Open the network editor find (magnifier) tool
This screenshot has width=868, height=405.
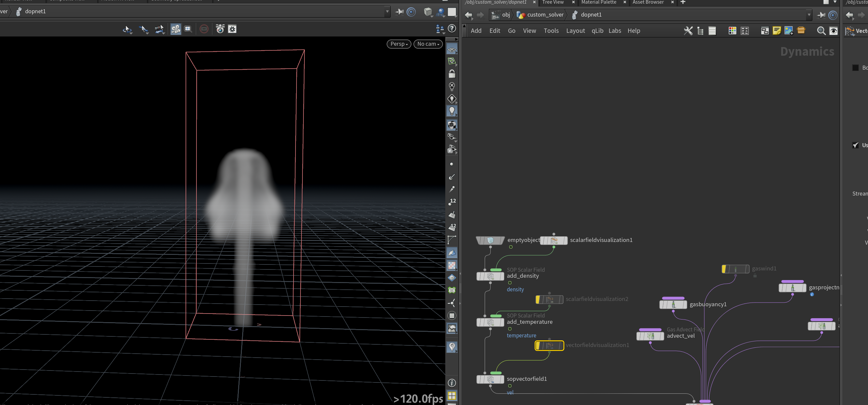tap(821, 31)
